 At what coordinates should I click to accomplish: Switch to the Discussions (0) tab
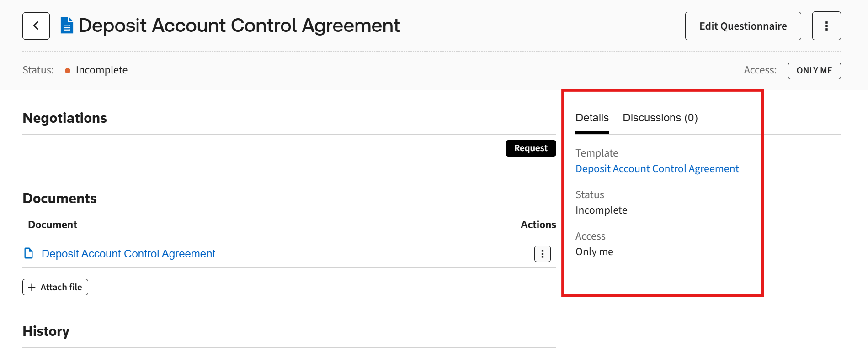click(660, 118)
